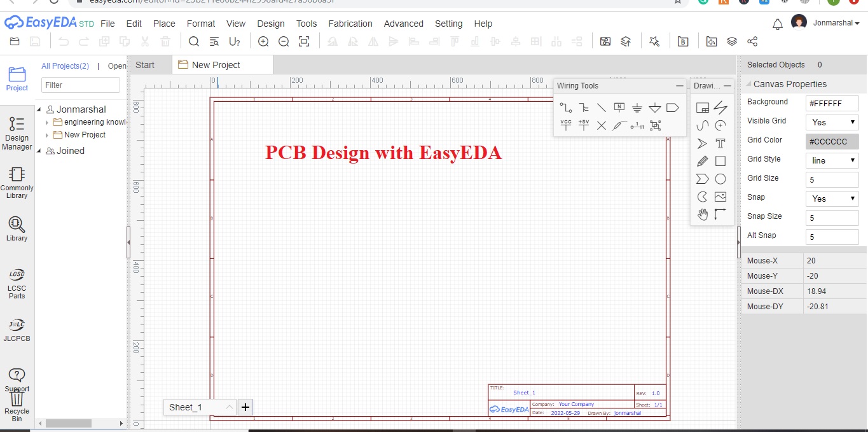Open the Grid Style dropdown
Image resolution: width=868 pixels, height=432 pixels.
832,160
